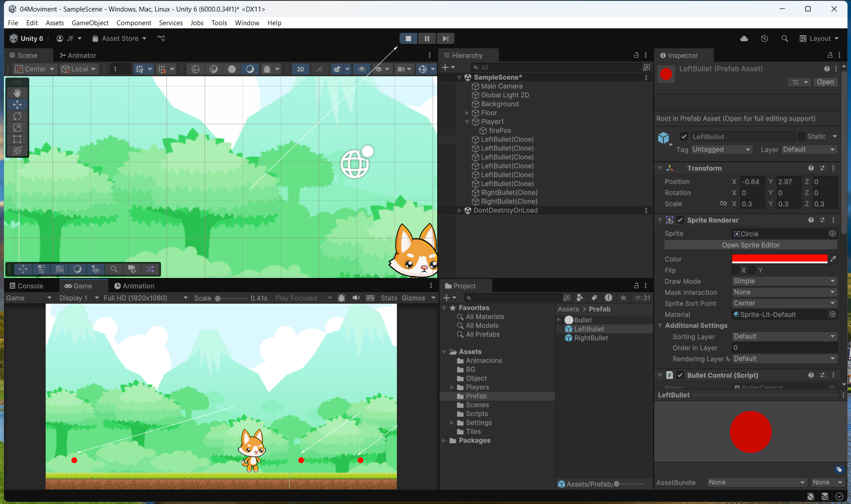Click the Step frame button
The height and width of the screenshot is (504, 851).
tap(445, 39)
